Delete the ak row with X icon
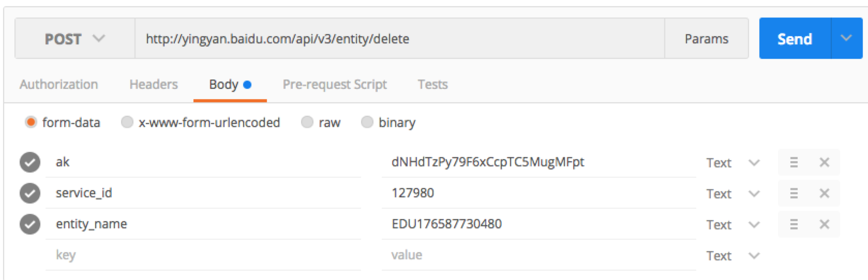This screenshot has width=868, height=280. click(x=824, y=163)
